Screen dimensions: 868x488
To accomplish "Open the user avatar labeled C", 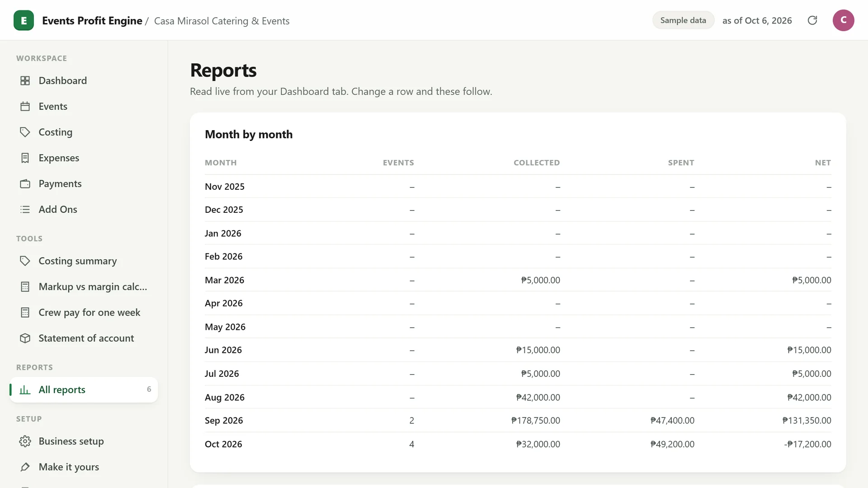I will pyautogui.click(x=843, y=20).
